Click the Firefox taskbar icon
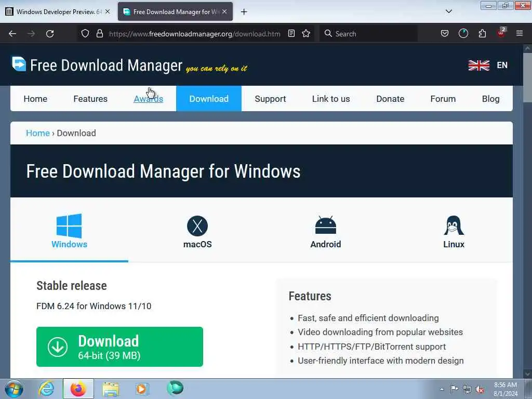Image resolution: width=532 pixels, height=399 pixels. (78, 389)
